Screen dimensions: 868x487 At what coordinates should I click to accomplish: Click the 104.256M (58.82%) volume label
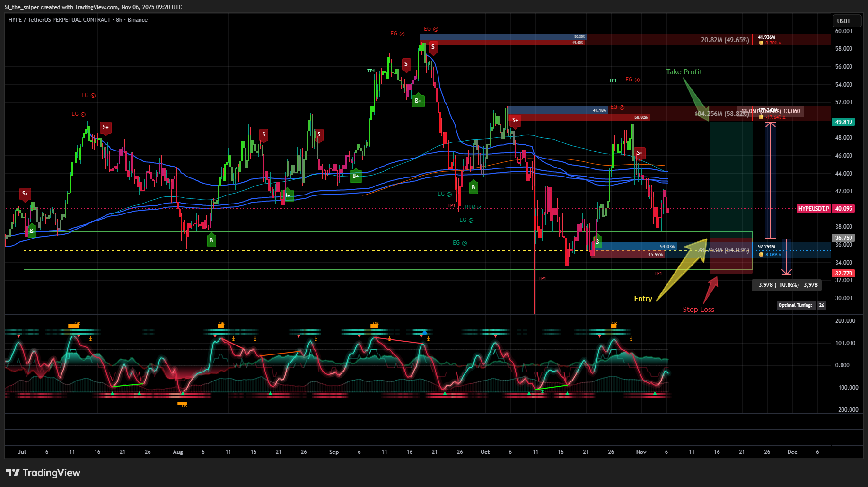click(x=722, y=114)
